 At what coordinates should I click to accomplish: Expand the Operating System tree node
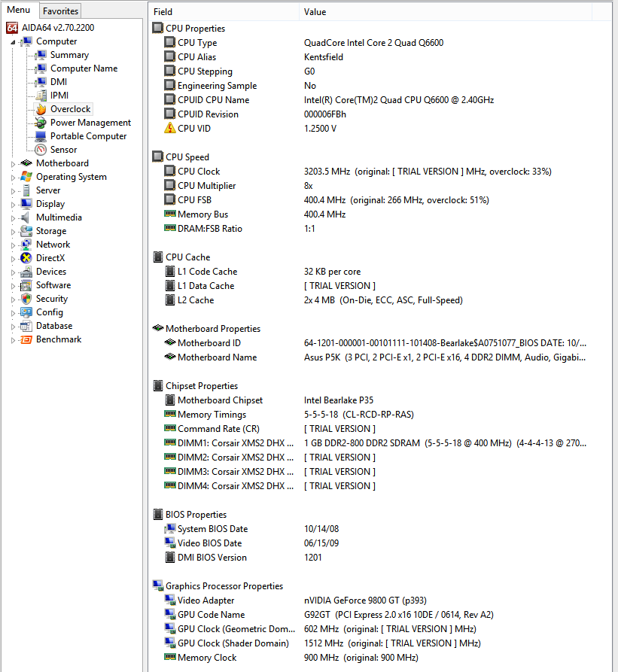click(14, 178)
